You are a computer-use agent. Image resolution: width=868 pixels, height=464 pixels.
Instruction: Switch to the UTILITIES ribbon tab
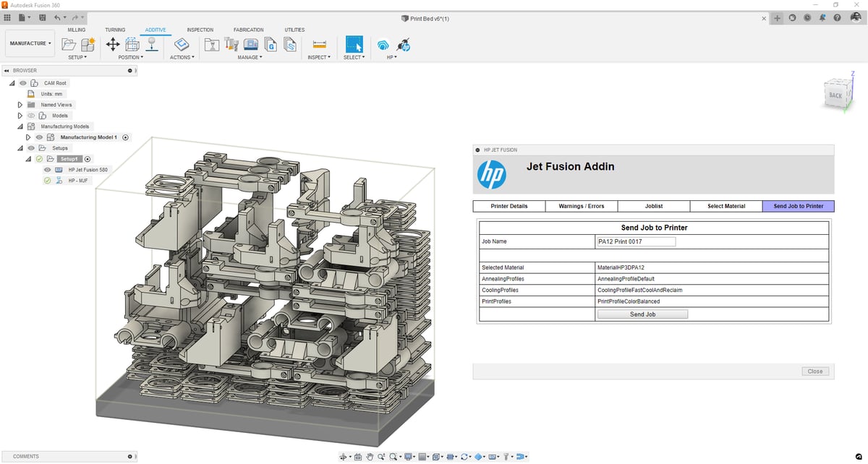coord(294,30)
